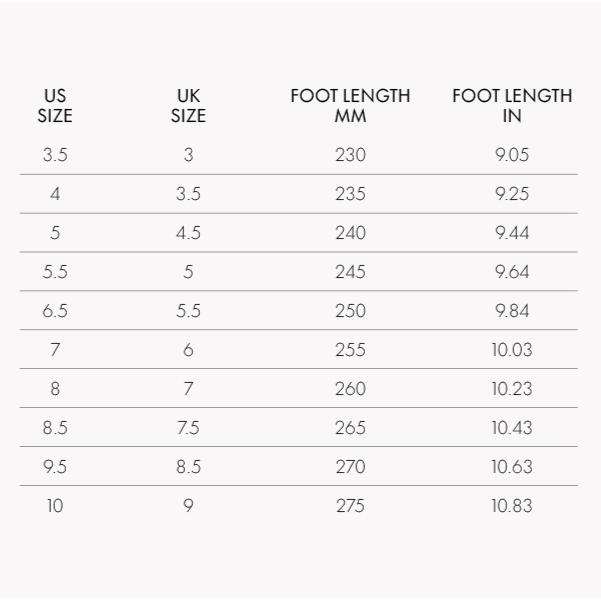Select the FOOT LENGTH MM header
This screenshot has width=601, height=600.
[x=350, y=106]
